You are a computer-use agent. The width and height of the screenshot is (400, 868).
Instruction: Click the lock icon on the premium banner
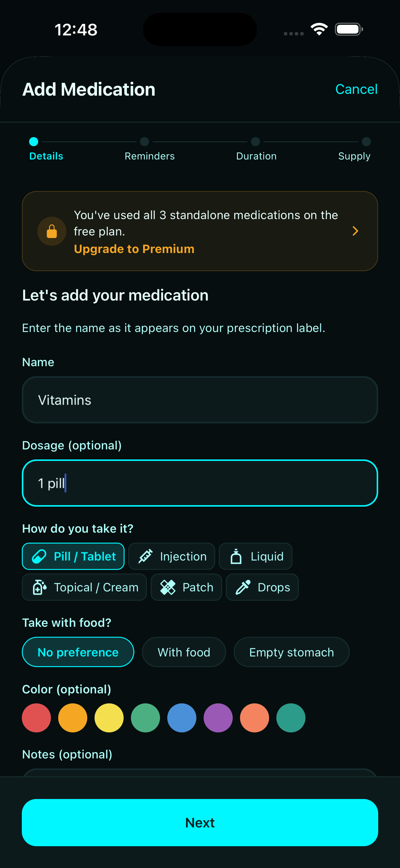51,231
